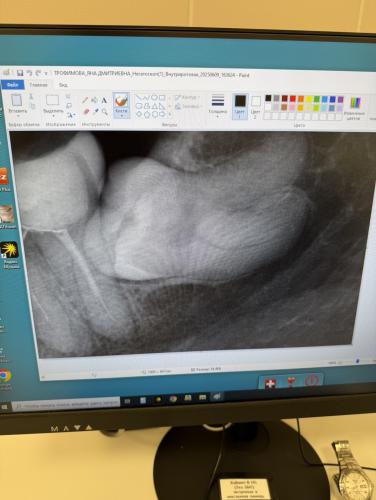This screenshot has height=500, width=376.
Task: Redo the action in Paint's title bar
Action: tap(38, 73)
